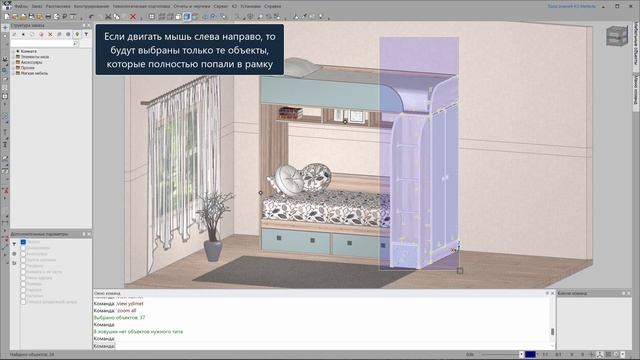Image resolution: width=640 pixels, height=360 pixels.
Task: Open the Расстановка menu
Action: coord(58,6)
